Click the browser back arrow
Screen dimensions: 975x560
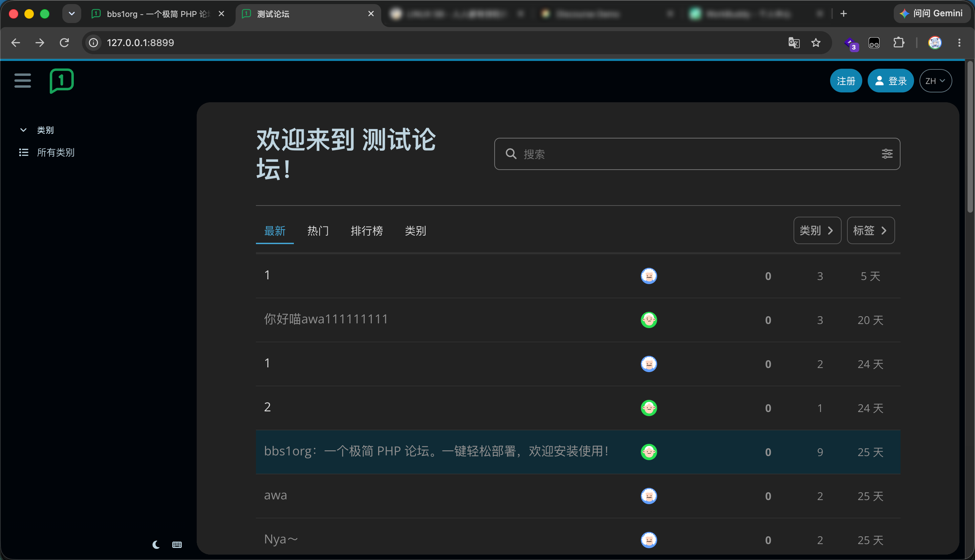pyautogui.click(x=15, y=43)
